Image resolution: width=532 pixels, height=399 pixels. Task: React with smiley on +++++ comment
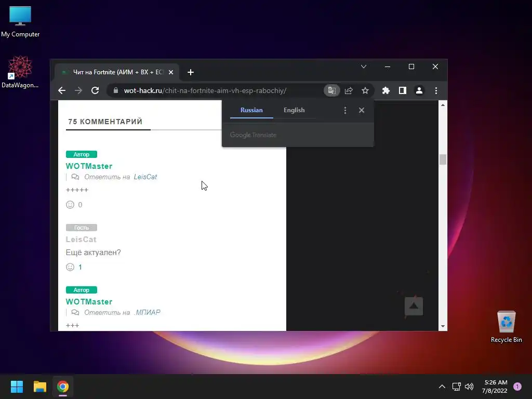coord(70,205)
